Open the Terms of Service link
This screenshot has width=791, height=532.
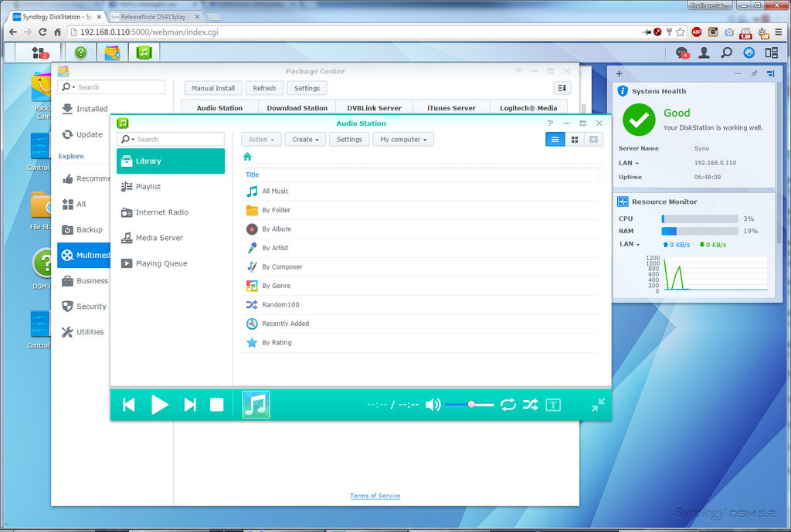tap(375, 496)
